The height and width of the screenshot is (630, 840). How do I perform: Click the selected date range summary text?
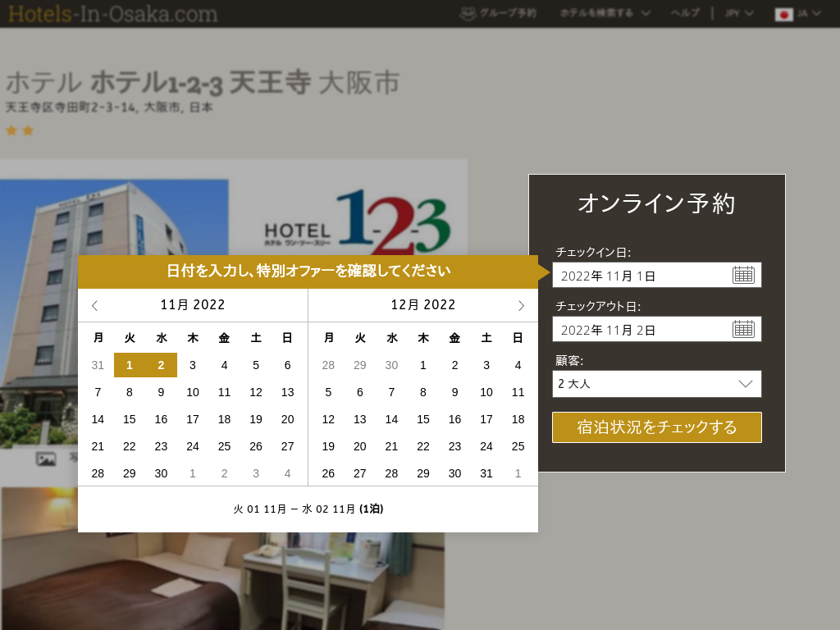[x=308, y=509]
